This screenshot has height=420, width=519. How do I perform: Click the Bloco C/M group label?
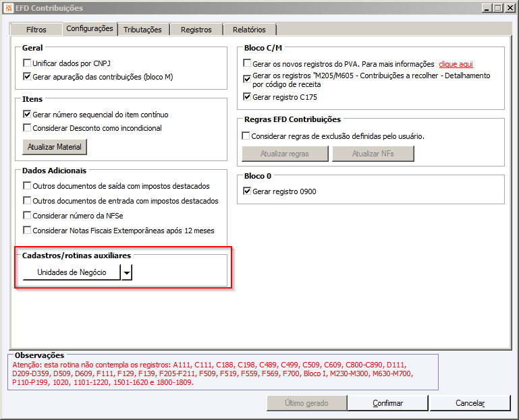pos(263,48)
